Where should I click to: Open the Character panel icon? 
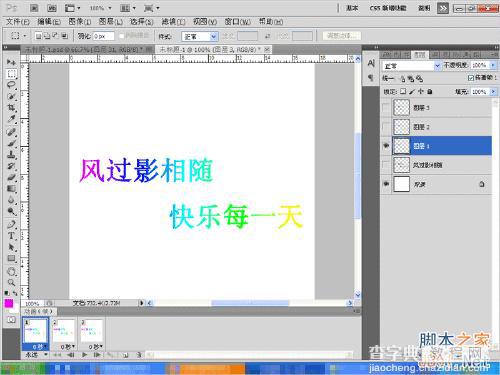(x=371, y=63)
